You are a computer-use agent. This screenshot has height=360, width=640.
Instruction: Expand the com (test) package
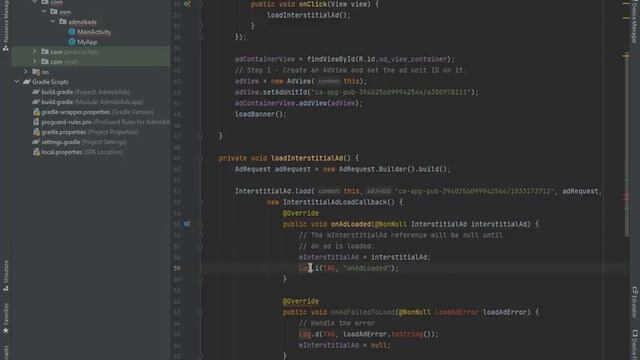click(35, 62)
